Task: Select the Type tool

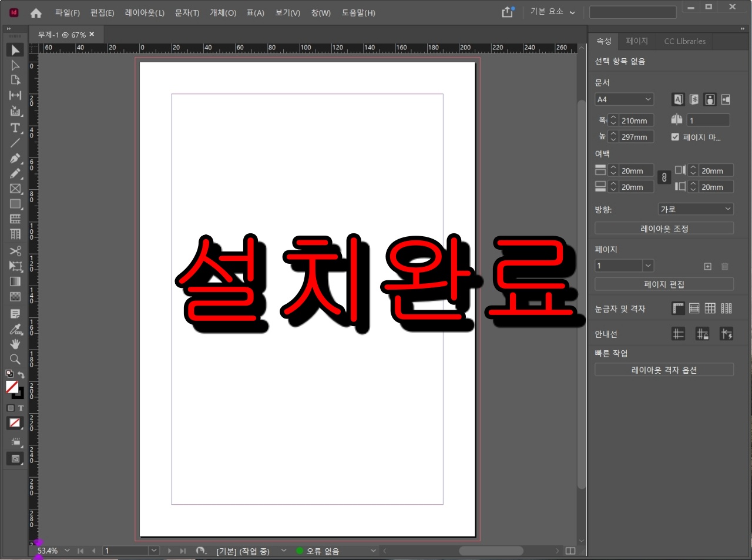Action: (15, 128)
